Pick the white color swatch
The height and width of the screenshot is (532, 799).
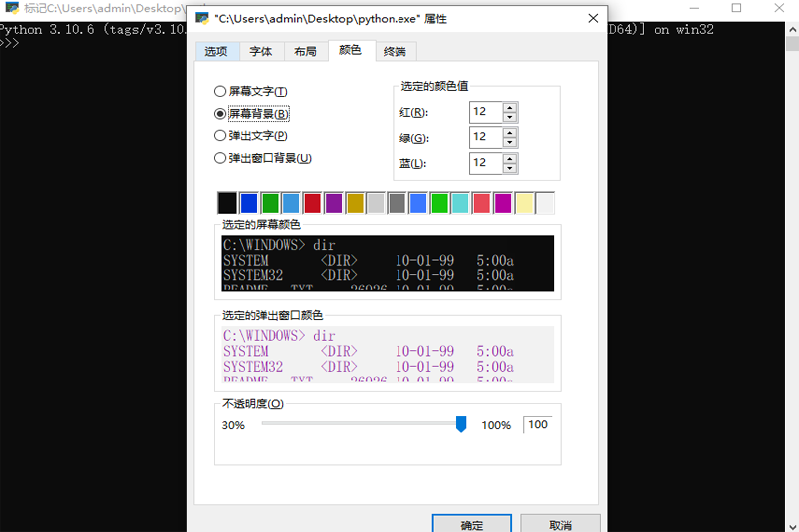point(545,203)
